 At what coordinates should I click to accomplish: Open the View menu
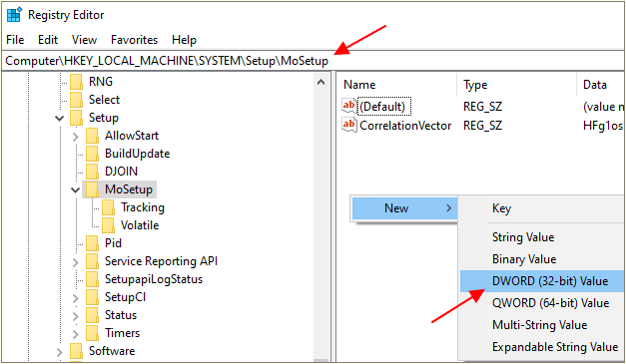(x=84, y=40)
